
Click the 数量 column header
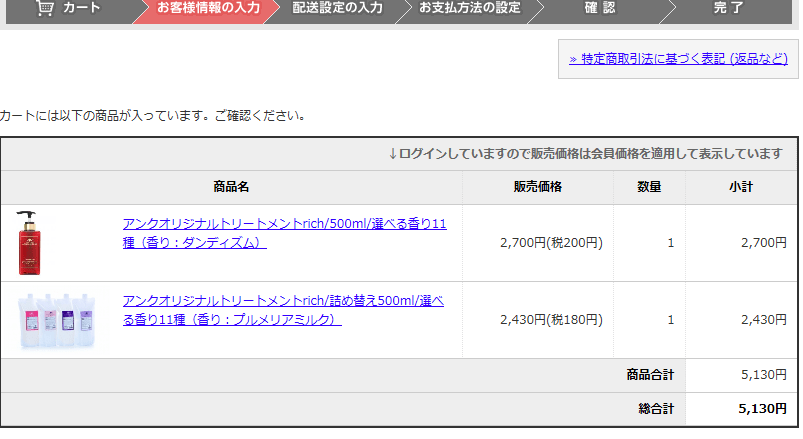click(650, 186)
